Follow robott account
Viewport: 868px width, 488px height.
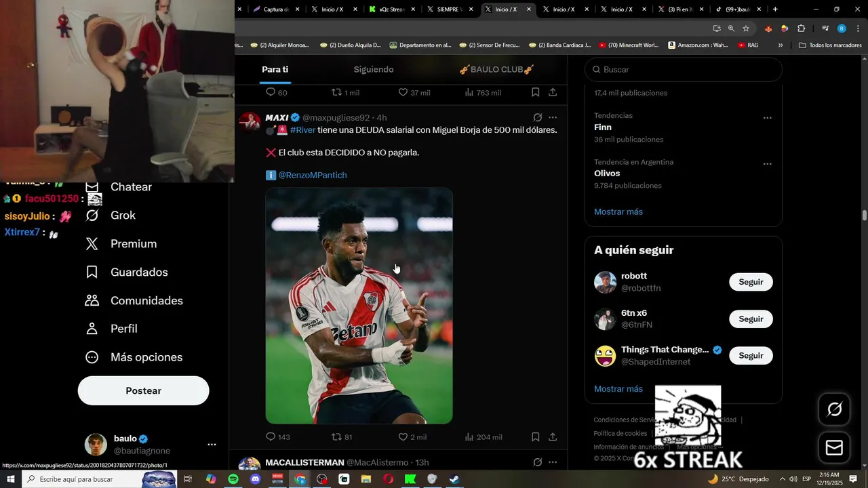[751, 282]
